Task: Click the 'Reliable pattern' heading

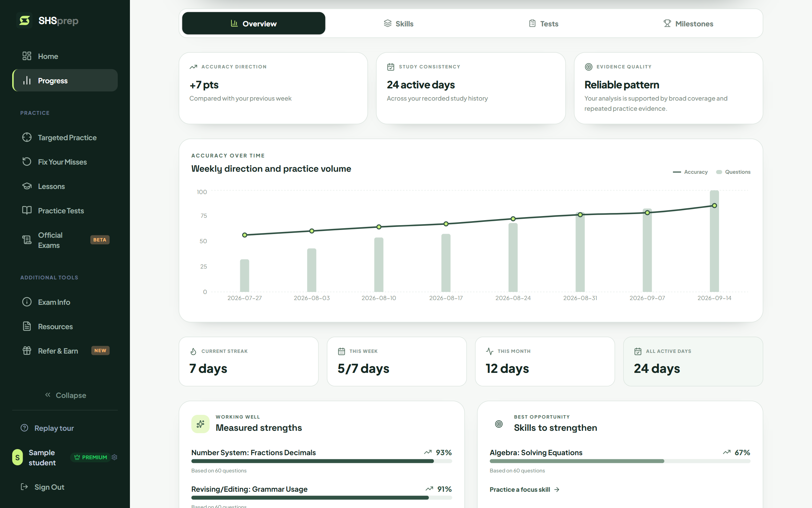Action: (622, 85)
